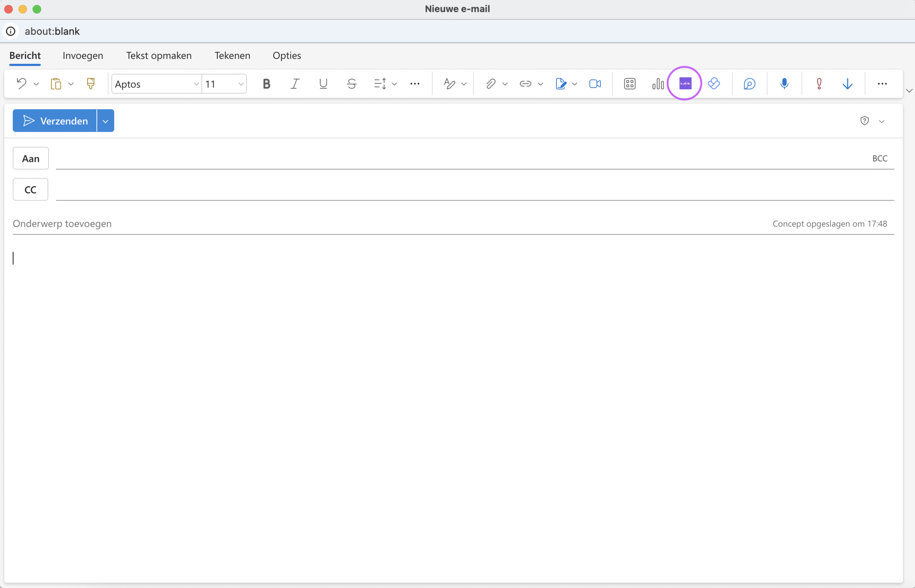Open the apps grid icon

click(629, 84)
